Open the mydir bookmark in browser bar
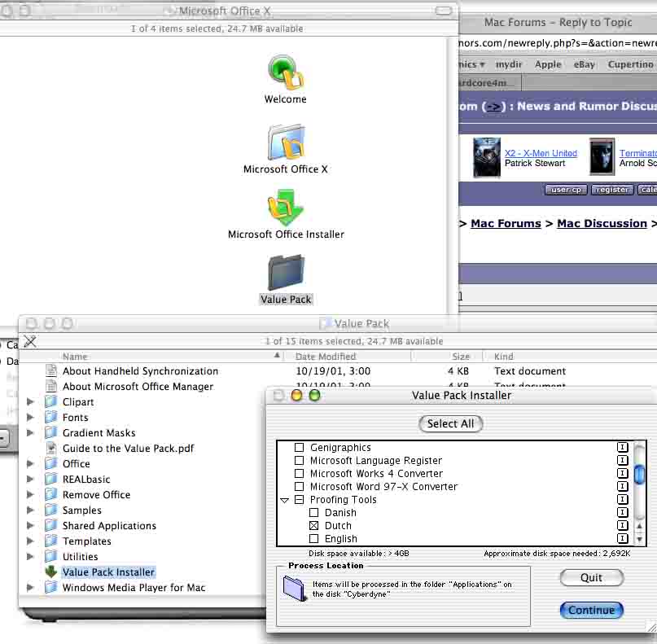657x644 pixels. tap(509, 64)
